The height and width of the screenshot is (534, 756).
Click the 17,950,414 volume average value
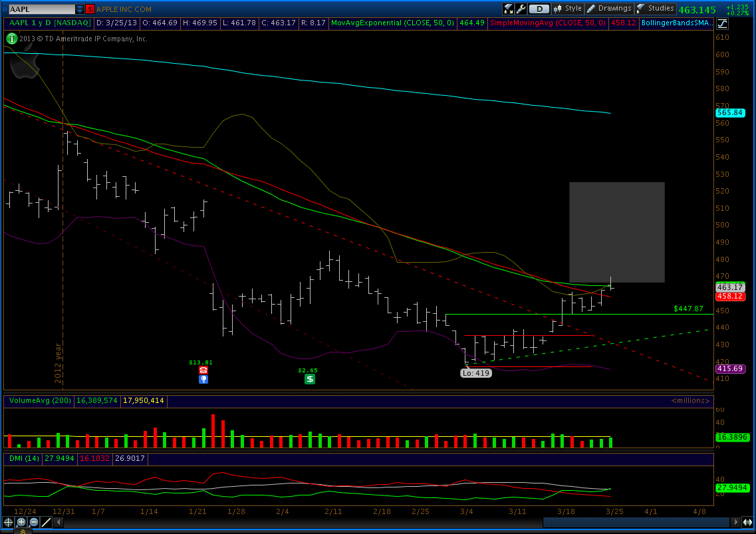(x=143, y=400)
